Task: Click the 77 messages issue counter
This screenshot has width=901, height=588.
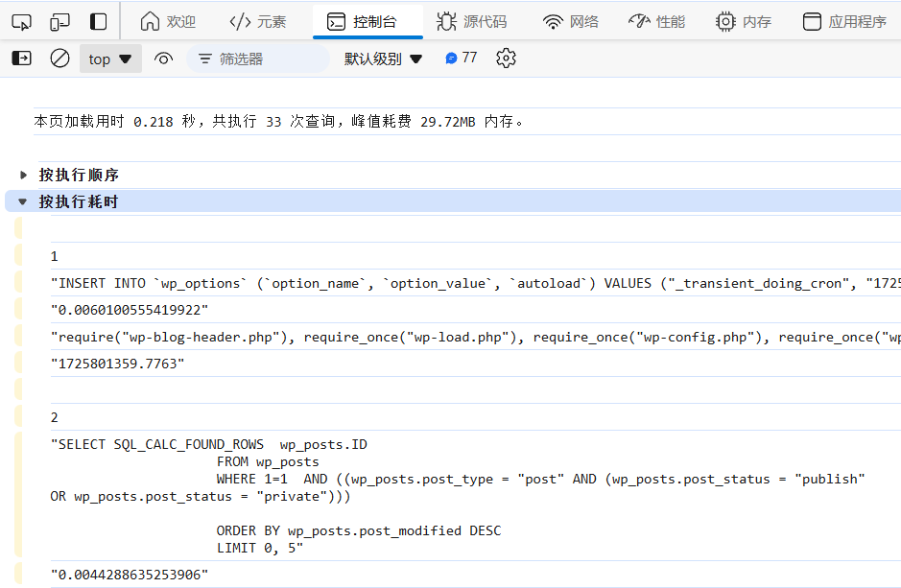Action: [x=462, y=58]
